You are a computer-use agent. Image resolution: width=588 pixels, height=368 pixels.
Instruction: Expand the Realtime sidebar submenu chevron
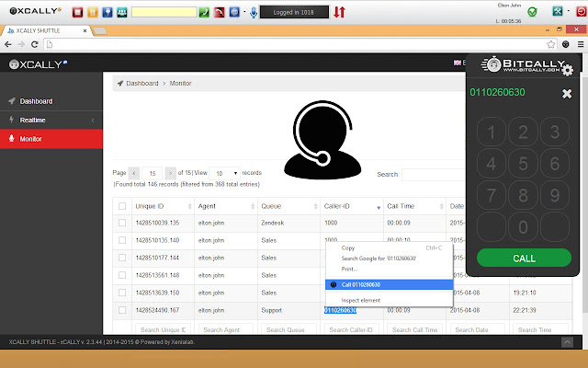point(93,121)
